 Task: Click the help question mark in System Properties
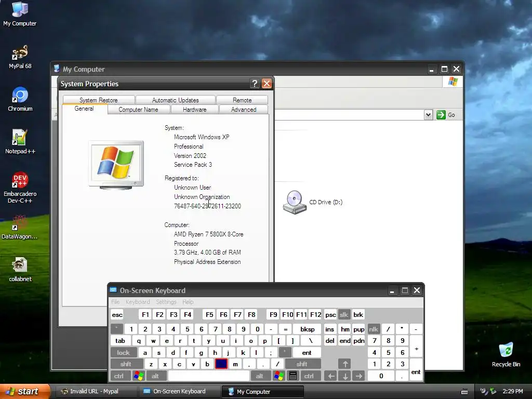click(255, 84)
